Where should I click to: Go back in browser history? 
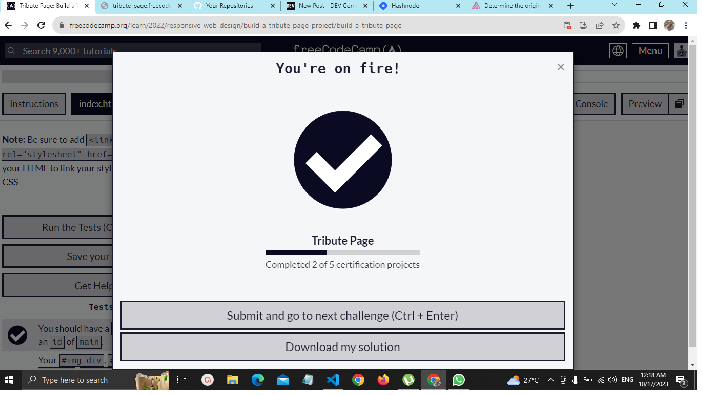pos(9,26)
